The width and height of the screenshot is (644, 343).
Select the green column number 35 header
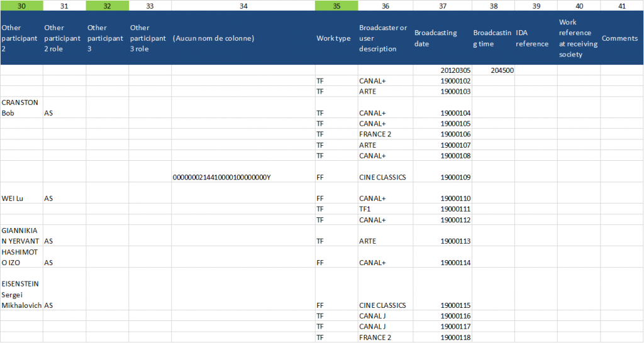coord(336,6)
